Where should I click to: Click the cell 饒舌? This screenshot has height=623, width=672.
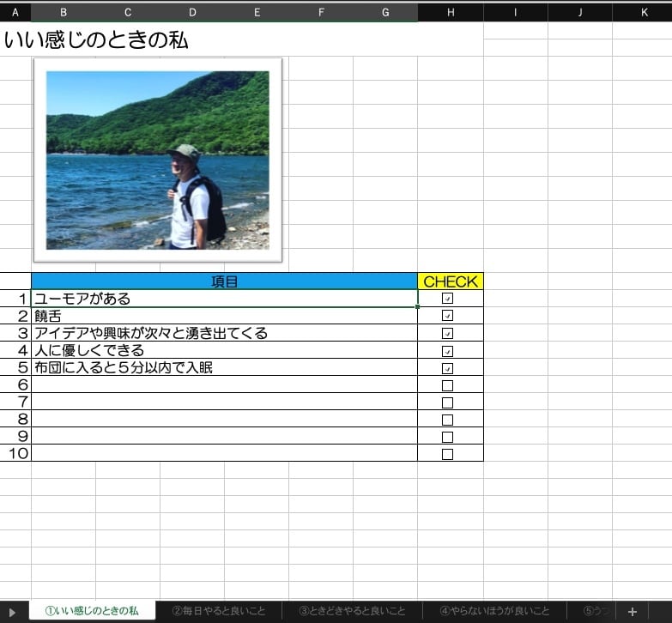(224, 316)
